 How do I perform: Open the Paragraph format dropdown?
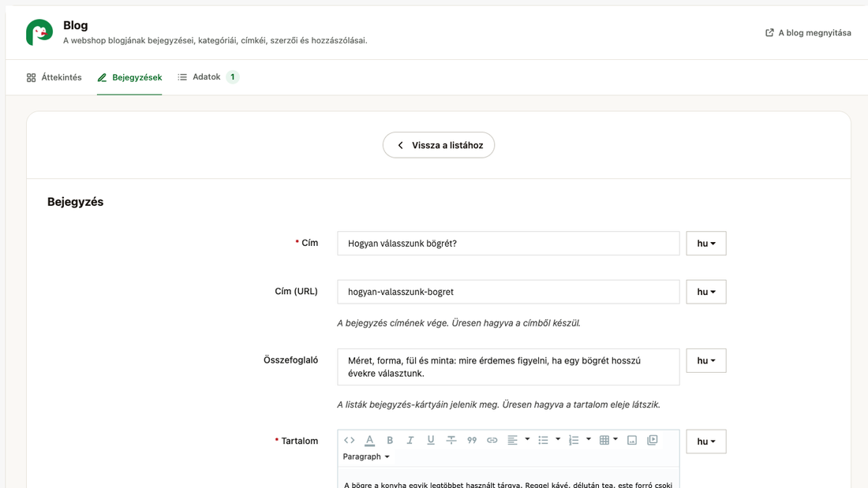366,456
